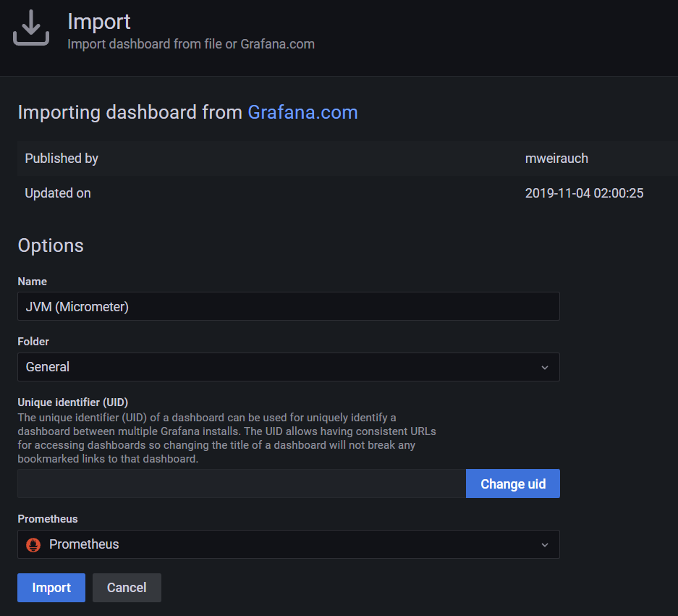This screenshot has width=678, height=616.
Task: Click the Import download icon in header
Action: [x=31, y=28]
